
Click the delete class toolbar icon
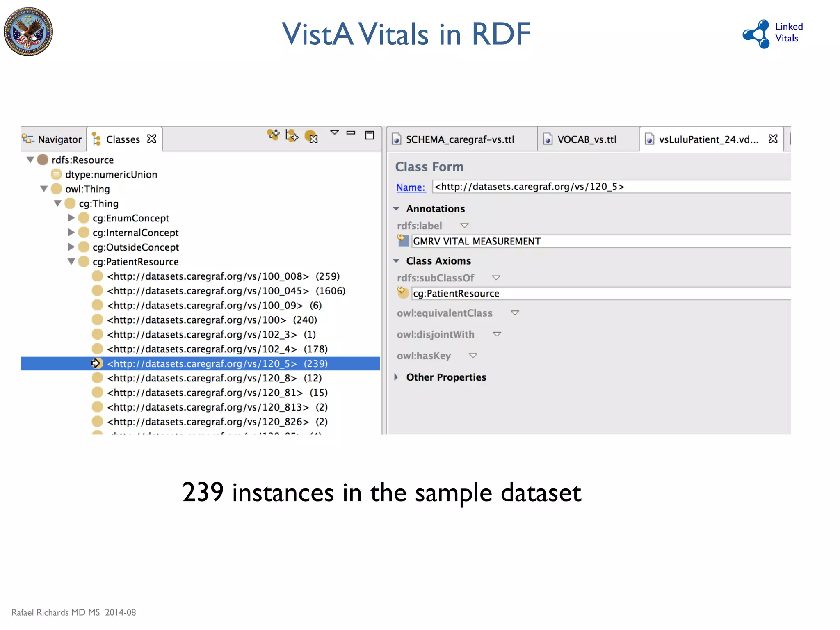312,137
